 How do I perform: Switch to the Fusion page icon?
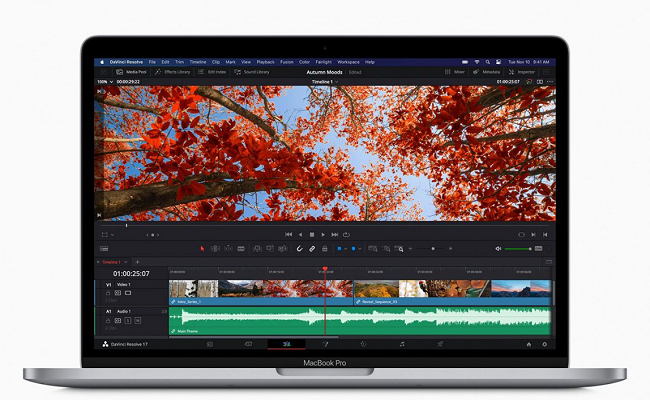tap(325, 344)
